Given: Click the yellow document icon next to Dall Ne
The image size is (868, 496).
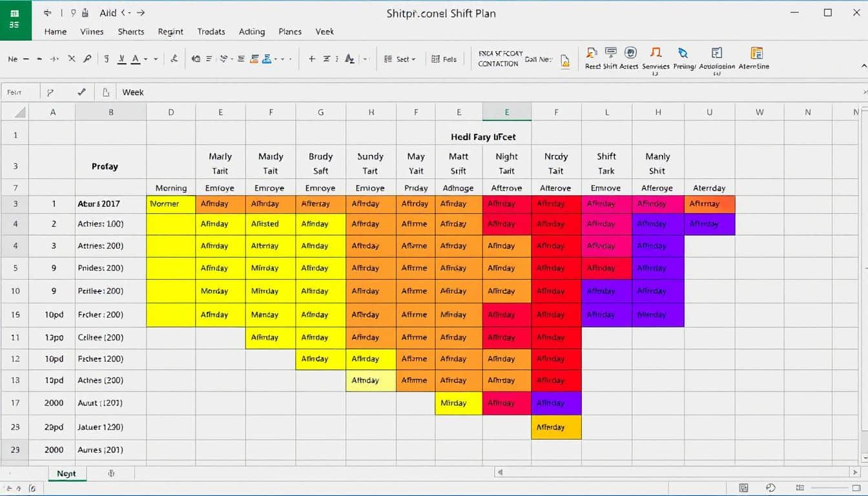Looking at the screenshot, I should pos(565,61).
